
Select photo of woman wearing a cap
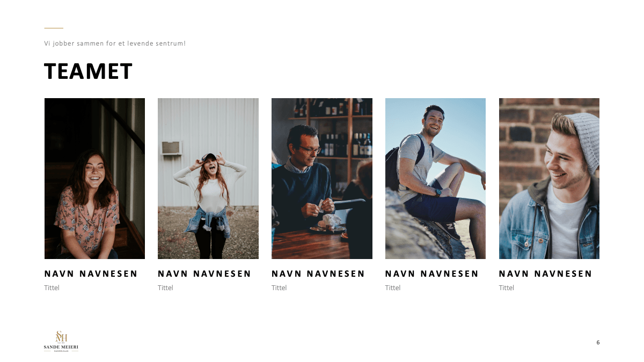pyautogui.click(x=208, y=179)
